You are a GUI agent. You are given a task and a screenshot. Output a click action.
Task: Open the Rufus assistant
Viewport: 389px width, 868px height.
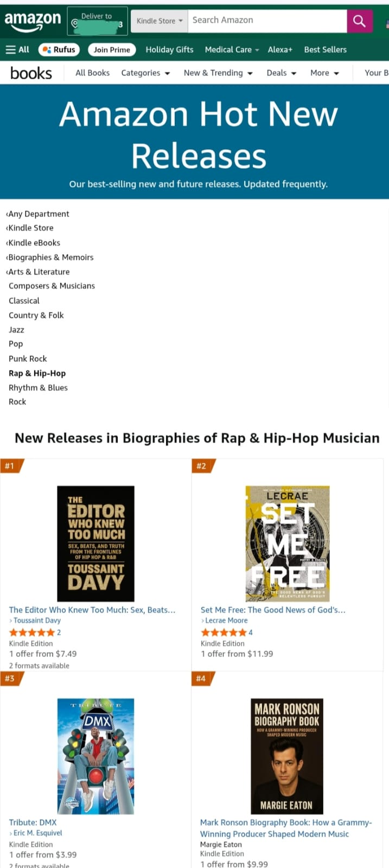(59, 49)
